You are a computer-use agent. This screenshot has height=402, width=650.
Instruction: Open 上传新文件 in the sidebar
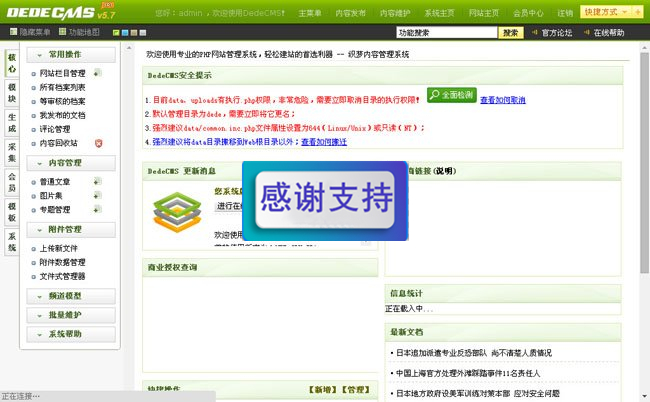[58, 249]
